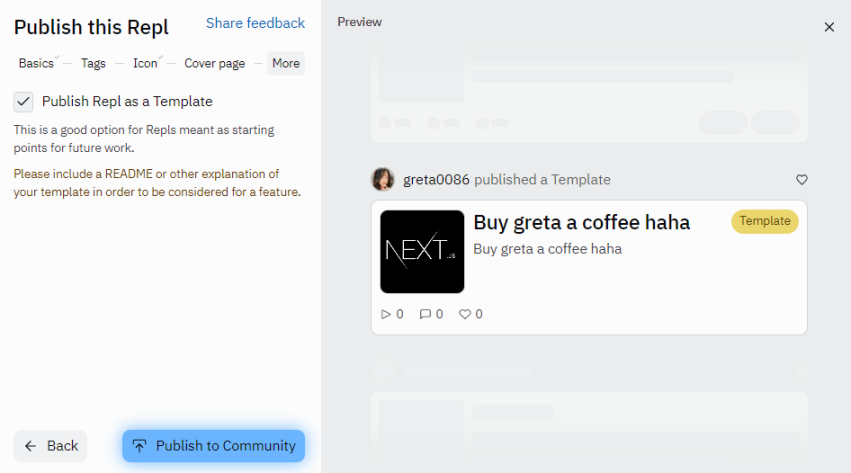Open the greta0086 username link

coord(436,180)
